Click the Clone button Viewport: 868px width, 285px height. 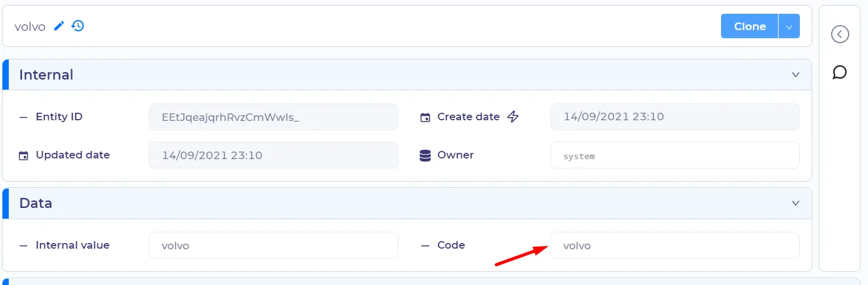point(750,26)
